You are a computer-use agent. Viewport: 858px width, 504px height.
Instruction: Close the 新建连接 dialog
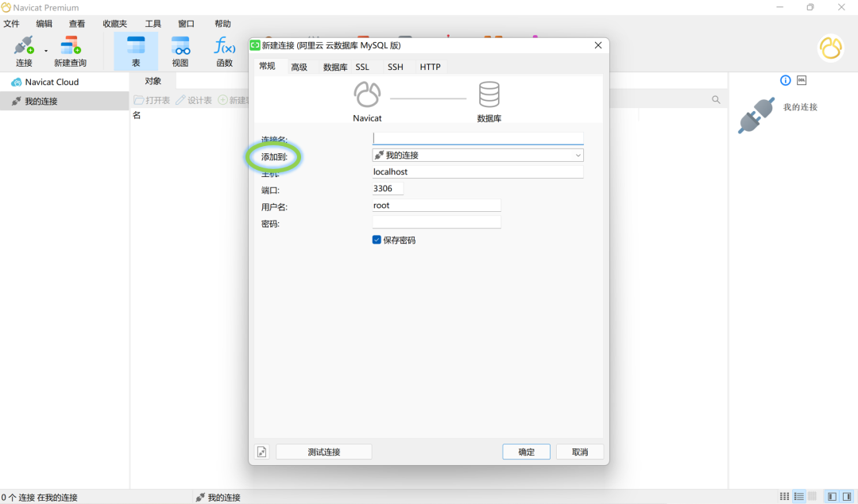click(x=598, y=45)
